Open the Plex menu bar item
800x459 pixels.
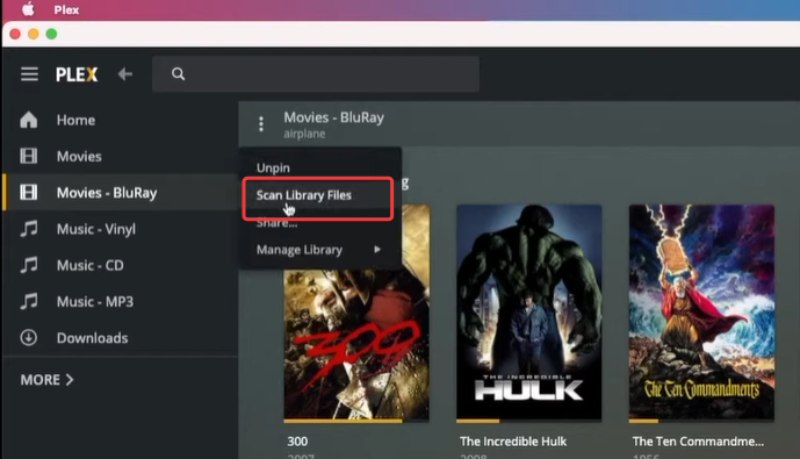pyautogui.click(x=66, y=10)
